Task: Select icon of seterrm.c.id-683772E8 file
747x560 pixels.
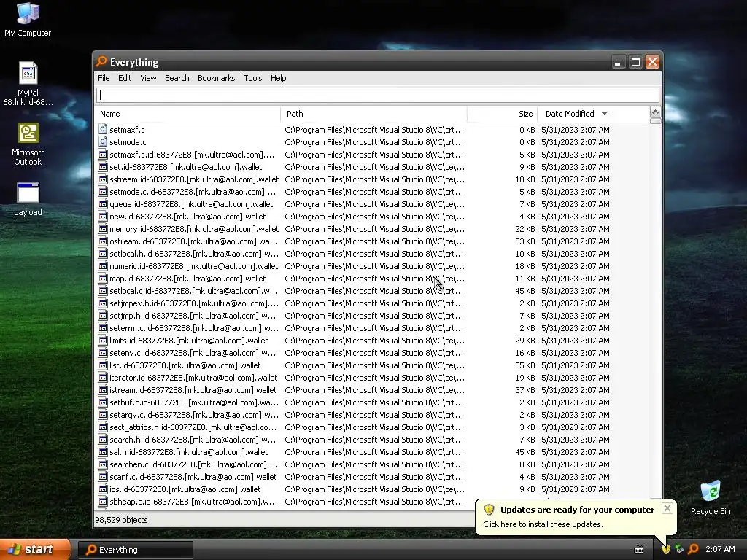Action: tap(102, 327)
